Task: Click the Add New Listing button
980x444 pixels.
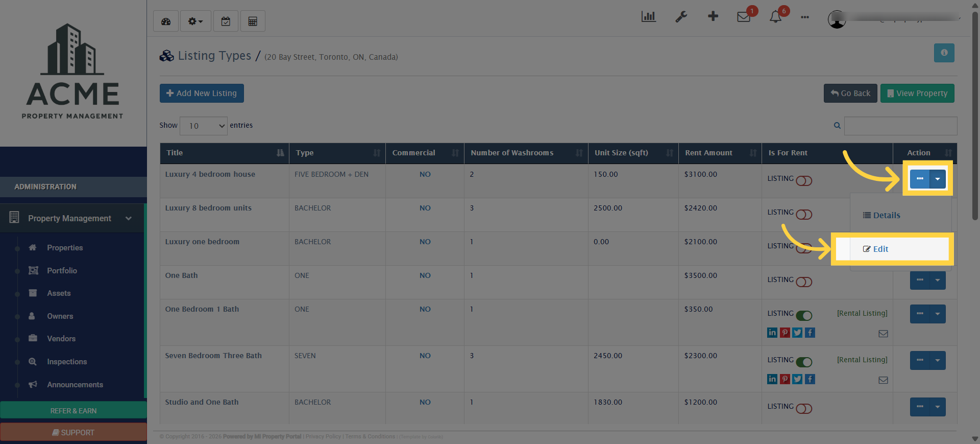Action: point(202,93)
